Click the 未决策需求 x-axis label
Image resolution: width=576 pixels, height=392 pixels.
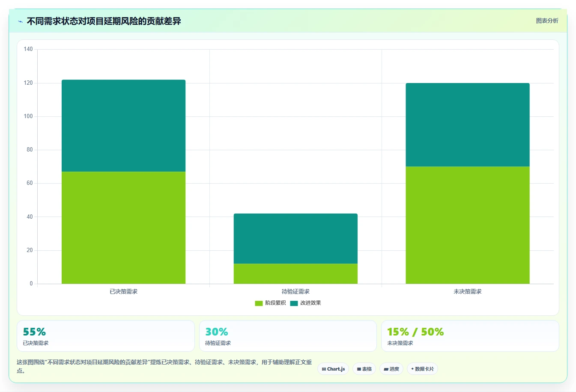[x=468, y=291]
